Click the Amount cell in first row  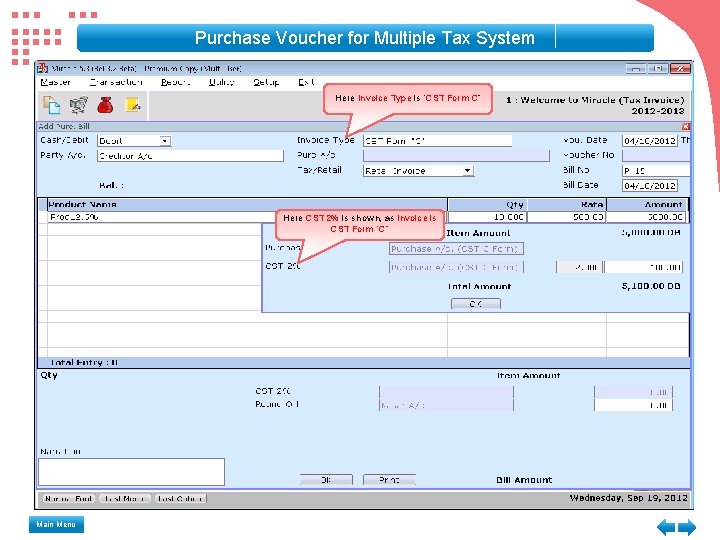tap(646, 217)
